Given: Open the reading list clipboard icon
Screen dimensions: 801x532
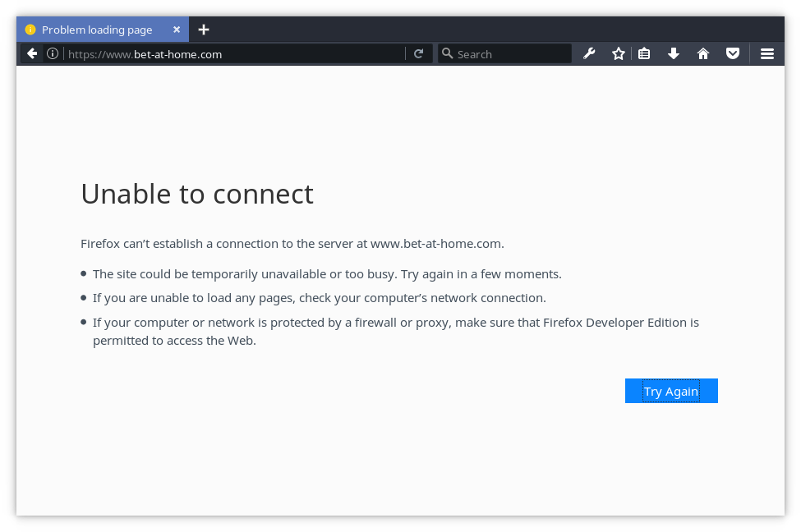Looking at the screenshot, I should 644,53.
